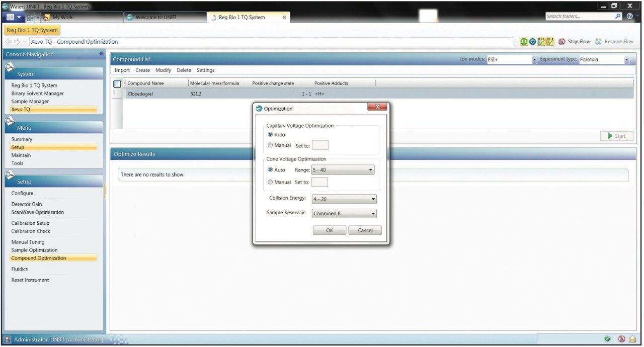644x347 pixels.
Task: Select Auto for Cone Voltage Optimization
Action: (x=271, y=170)
